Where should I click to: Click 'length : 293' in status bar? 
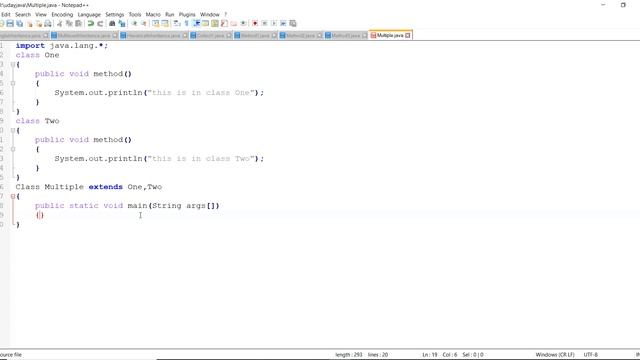click(349, 355)
